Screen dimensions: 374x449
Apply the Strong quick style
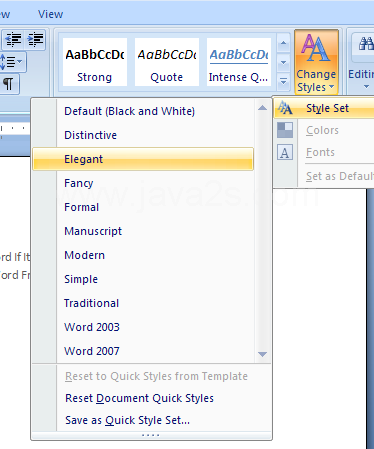point(95,62)
